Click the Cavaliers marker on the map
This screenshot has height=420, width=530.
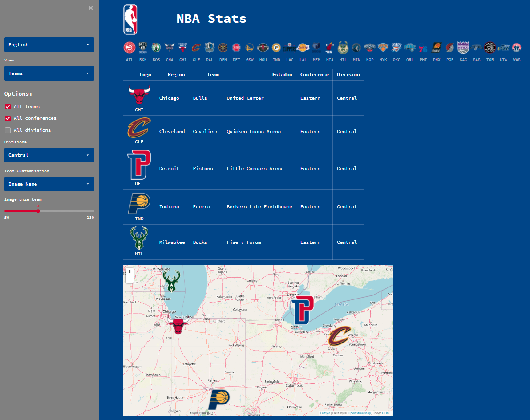pyautogui.click(x=340, y=336)
